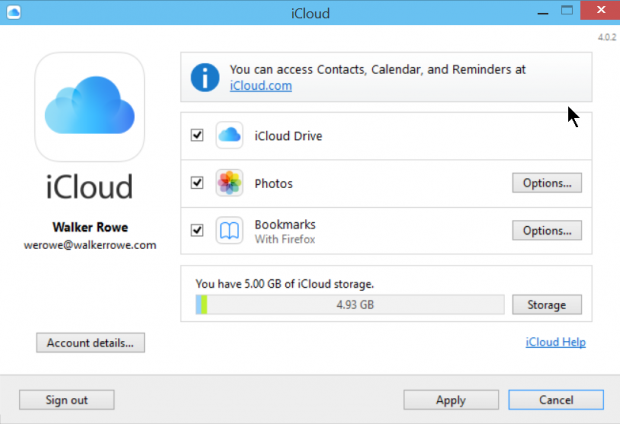Click the large iCloud cloud logo

click(90, 107)
